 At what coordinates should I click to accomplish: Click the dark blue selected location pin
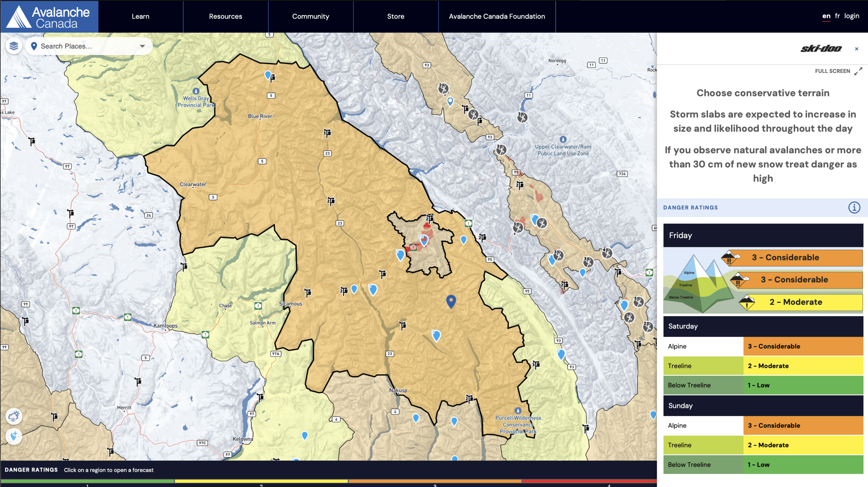[x=451, y=300]
